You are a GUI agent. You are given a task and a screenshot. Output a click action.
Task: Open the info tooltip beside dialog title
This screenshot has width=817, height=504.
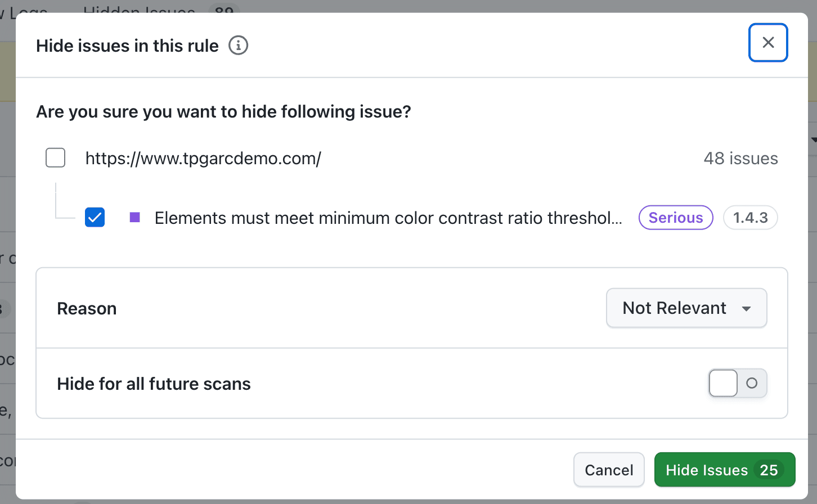click(238, 45)
